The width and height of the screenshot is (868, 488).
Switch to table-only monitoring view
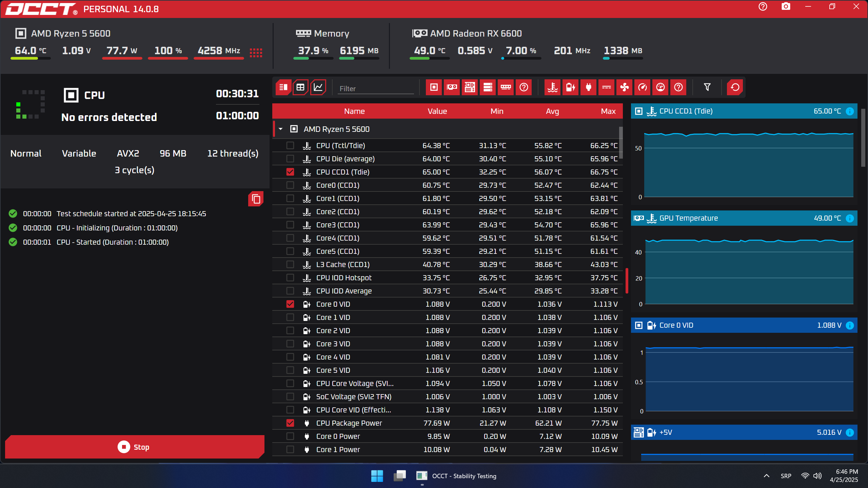(x=300, y=87)
